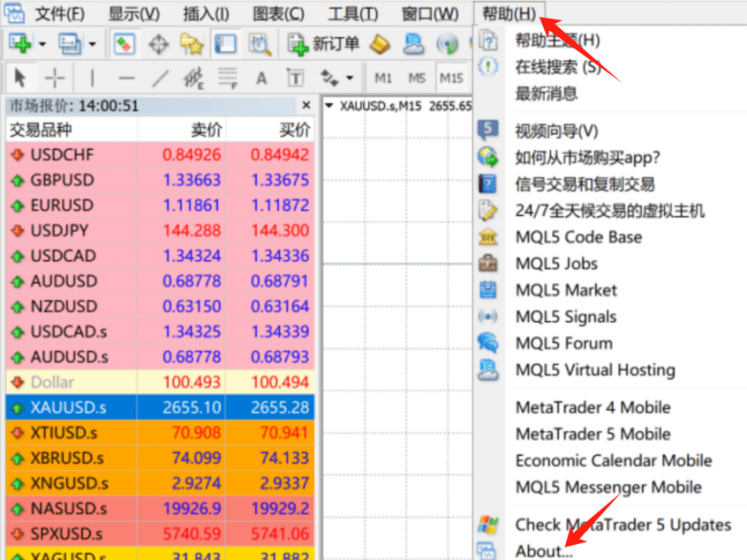Select the Dollar index row

coord(160,382)
